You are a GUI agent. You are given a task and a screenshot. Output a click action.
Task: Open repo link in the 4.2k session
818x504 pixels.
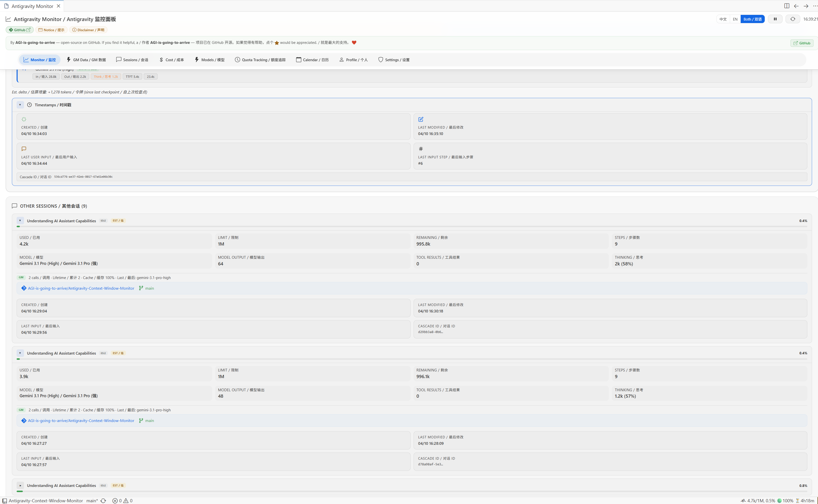tap(81, 288)
